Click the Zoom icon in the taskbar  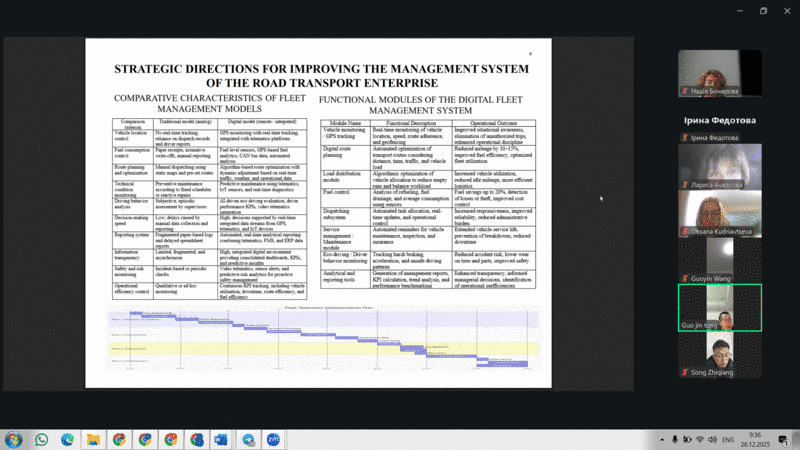[x=273, y=439]
